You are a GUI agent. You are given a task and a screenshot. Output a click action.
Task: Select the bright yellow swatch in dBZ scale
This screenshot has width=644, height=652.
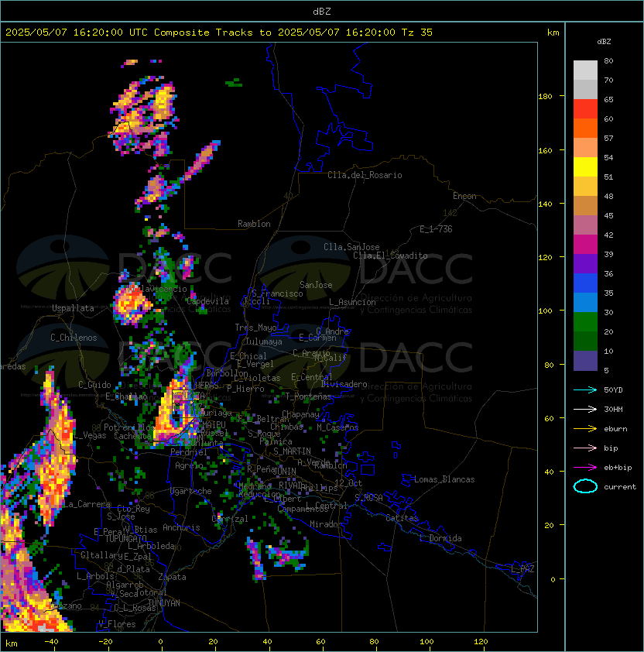(x=585, y=167)
